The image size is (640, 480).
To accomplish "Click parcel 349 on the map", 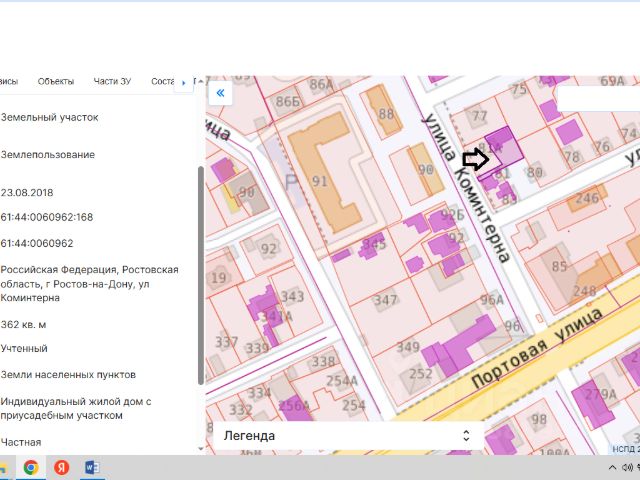I will (408, 347).
